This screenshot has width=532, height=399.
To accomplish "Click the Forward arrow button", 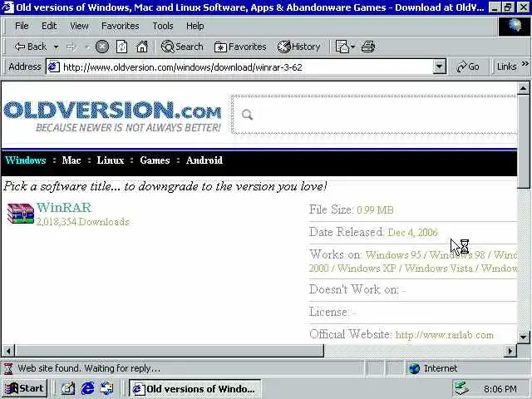I will [x=71, y=47].
